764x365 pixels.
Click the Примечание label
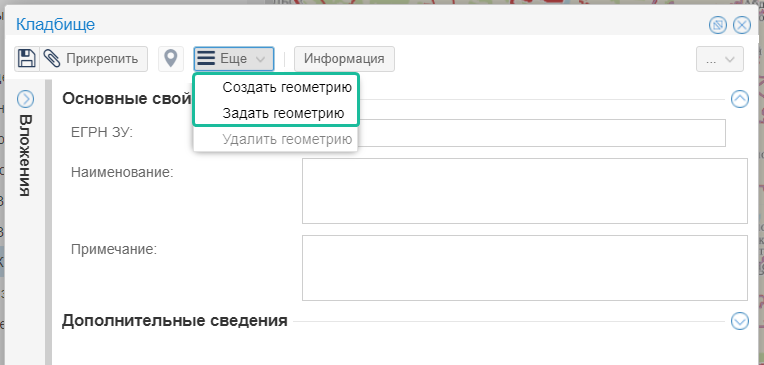pos(114,250)
